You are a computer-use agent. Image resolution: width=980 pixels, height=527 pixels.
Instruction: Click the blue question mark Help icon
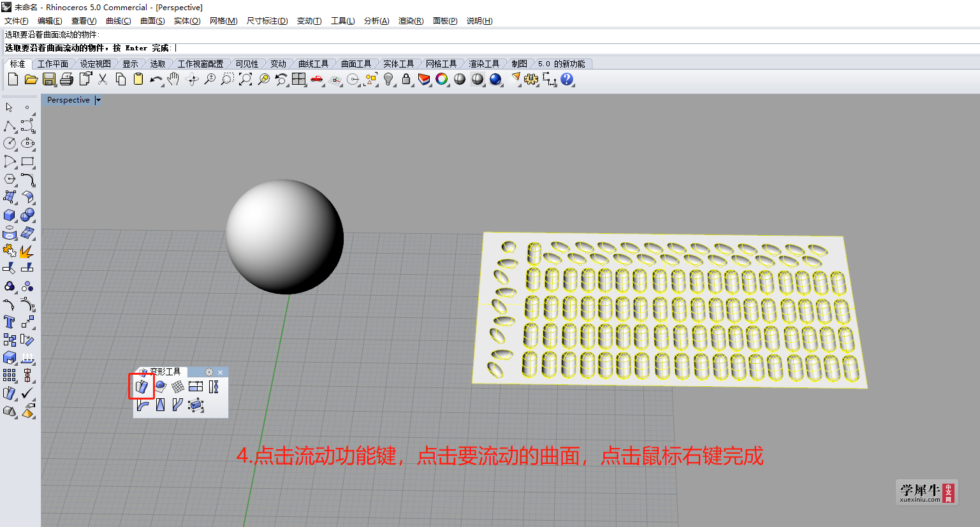coord(567,79)
